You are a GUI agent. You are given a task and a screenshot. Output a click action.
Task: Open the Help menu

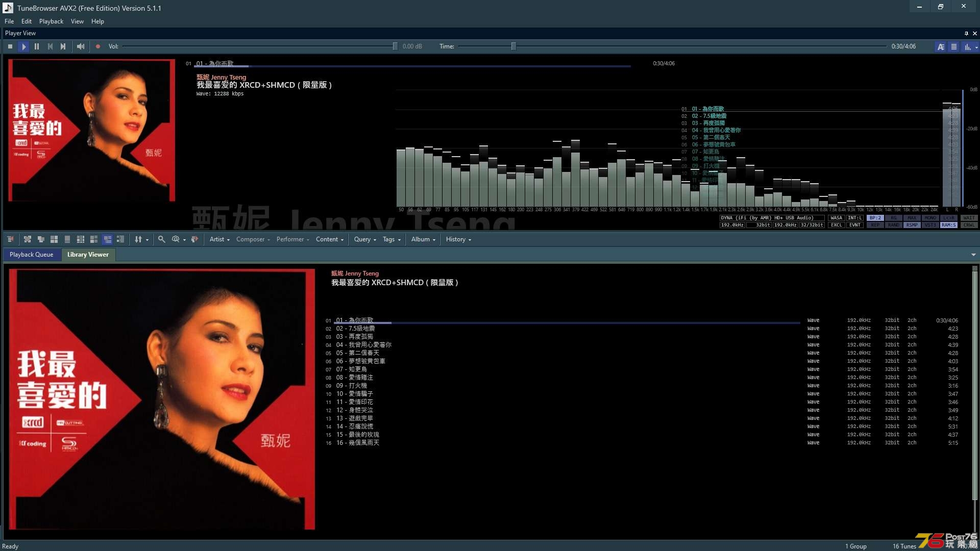[97, 21]
